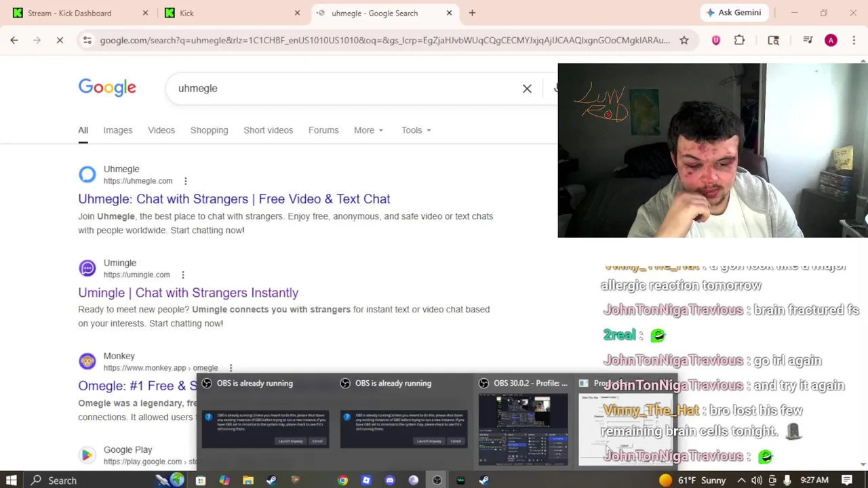Go back to the previous page
The height and width of the screenshot is (488, 868).
[14, 40]
